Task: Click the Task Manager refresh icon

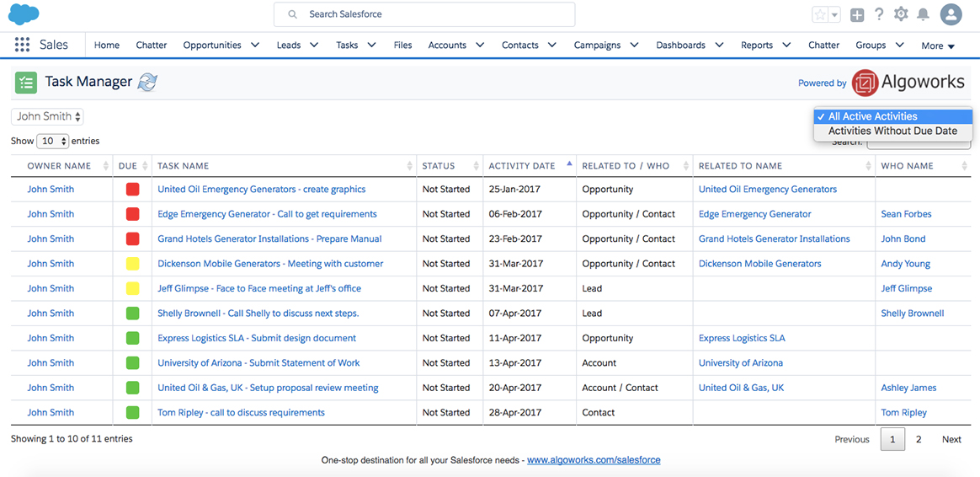Action: (147, 82)
